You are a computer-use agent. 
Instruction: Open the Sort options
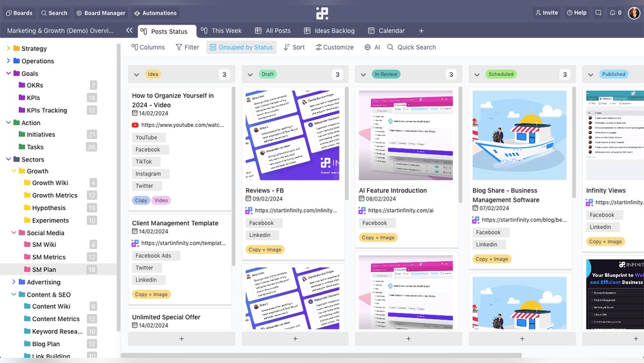pyautogui.click(x=294, y=47)
